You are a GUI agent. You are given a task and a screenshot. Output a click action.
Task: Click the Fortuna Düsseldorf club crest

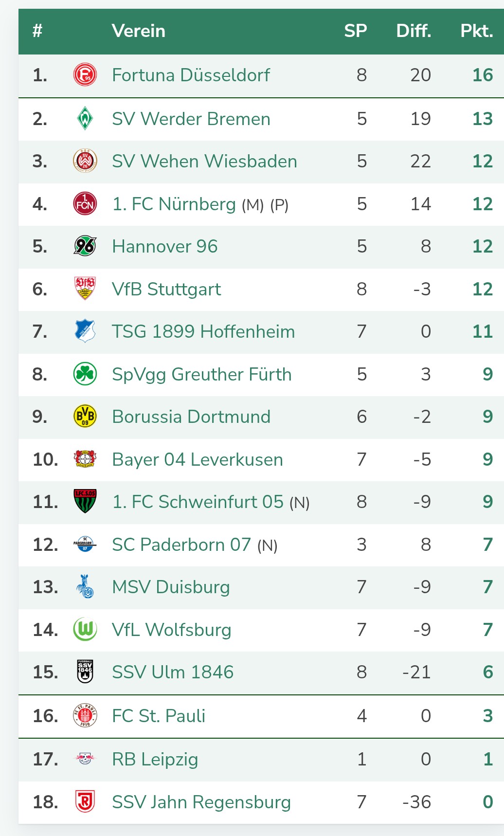[x=85, y=75]
